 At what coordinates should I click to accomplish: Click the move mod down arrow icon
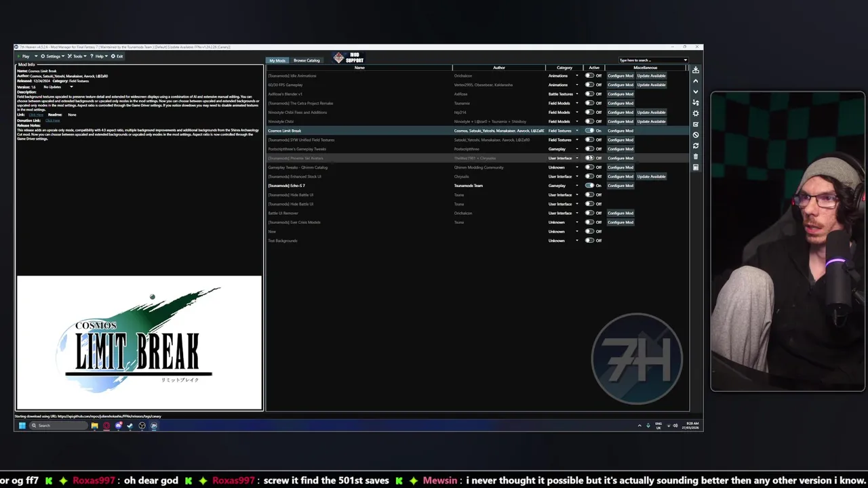[x=696, y=91]
